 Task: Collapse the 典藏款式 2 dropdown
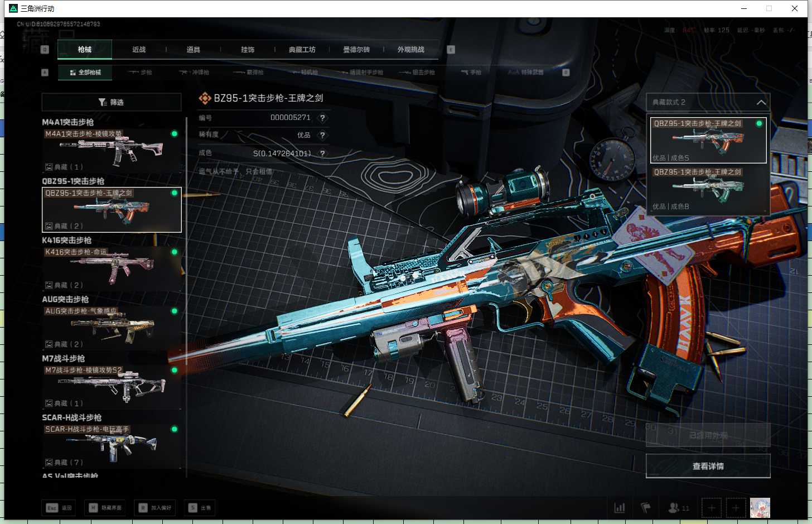click(x=761, y=103)
